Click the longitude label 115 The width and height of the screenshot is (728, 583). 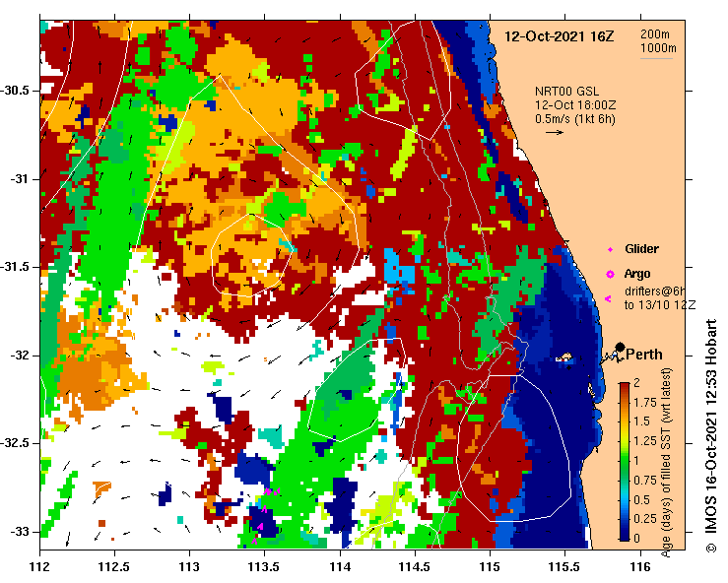[x=490, y=567]
